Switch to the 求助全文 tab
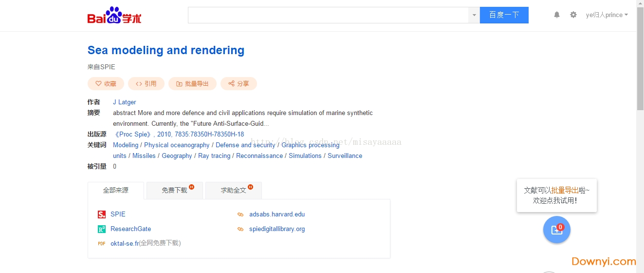Screen dimensions: 644x273 click(x=234, y=190)
